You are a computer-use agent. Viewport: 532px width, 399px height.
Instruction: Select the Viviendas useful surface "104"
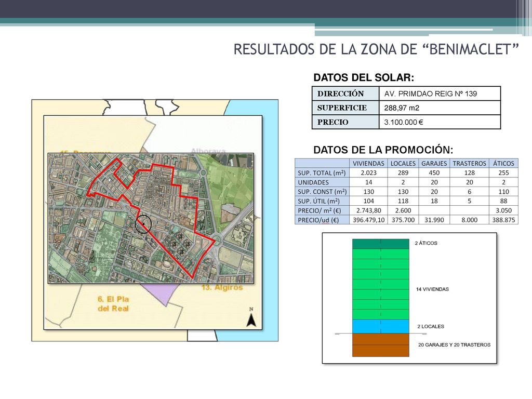tap(369, 201)
